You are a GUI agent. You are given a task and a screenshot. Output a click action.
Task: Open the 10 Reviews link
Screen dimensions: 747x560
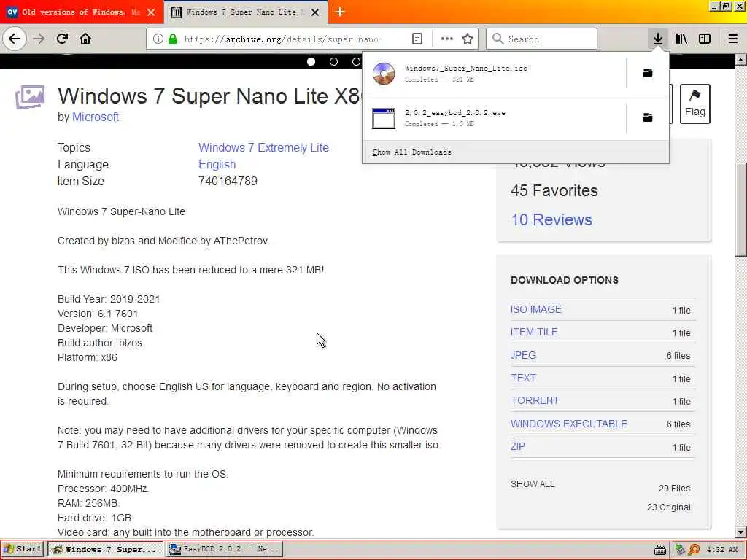tap(551, 219)
